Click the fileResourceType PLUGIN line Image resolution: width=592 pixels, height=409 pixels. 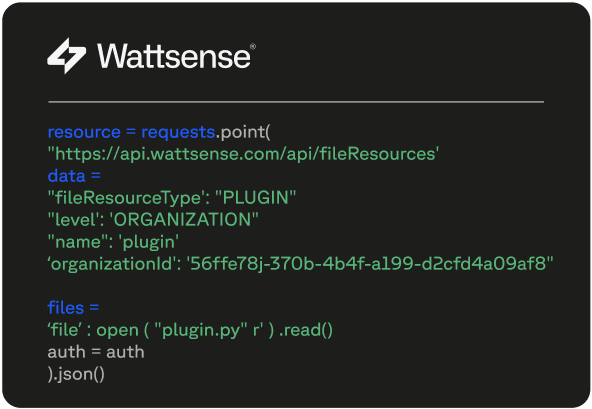coord(172,198)
